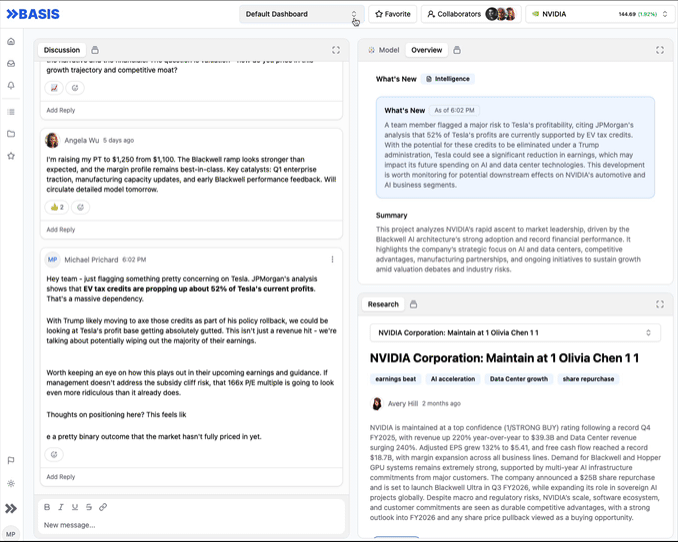Toggle the lock icon beside Research tab
Image resolution: width=678 pixels, height=542 pixels.
coord(413,304)
